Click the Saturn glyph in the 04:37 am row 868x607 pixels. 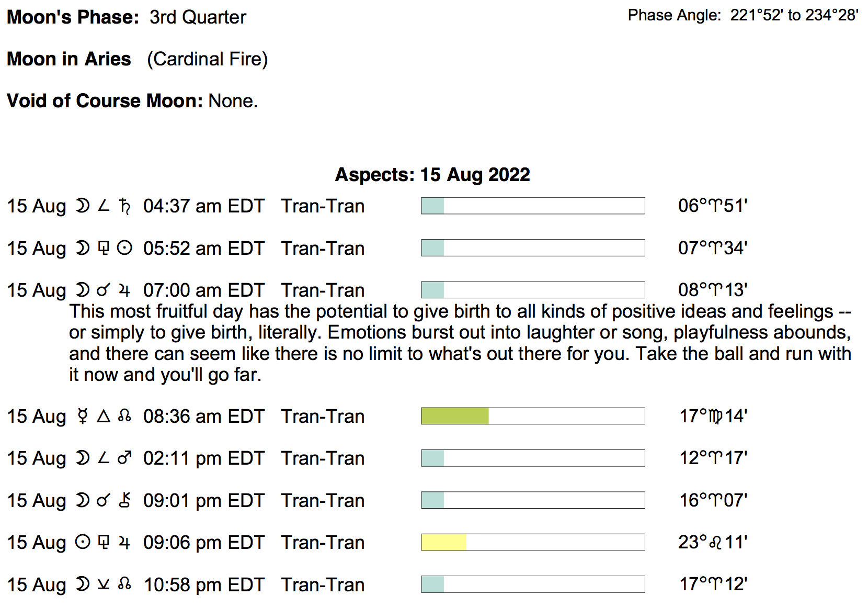click(x=124, y=206)
